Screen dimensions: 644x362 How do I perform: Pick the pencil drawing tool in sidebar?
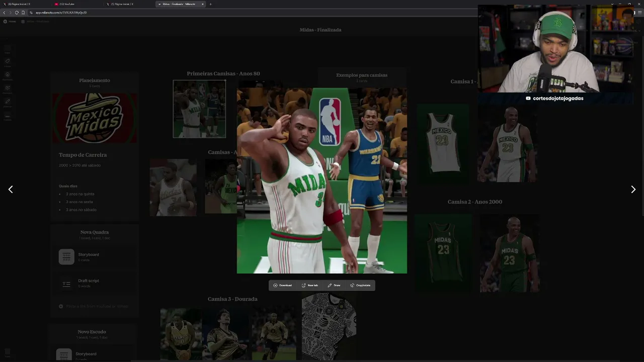[x=8, y=103]
